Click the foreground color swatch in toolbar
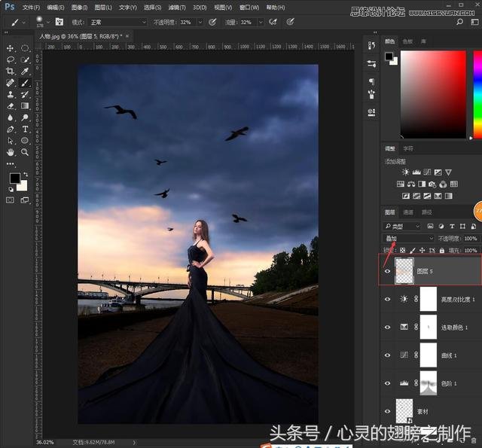The image size is (482, 448). pyautogui.click(x=14, y=178)
